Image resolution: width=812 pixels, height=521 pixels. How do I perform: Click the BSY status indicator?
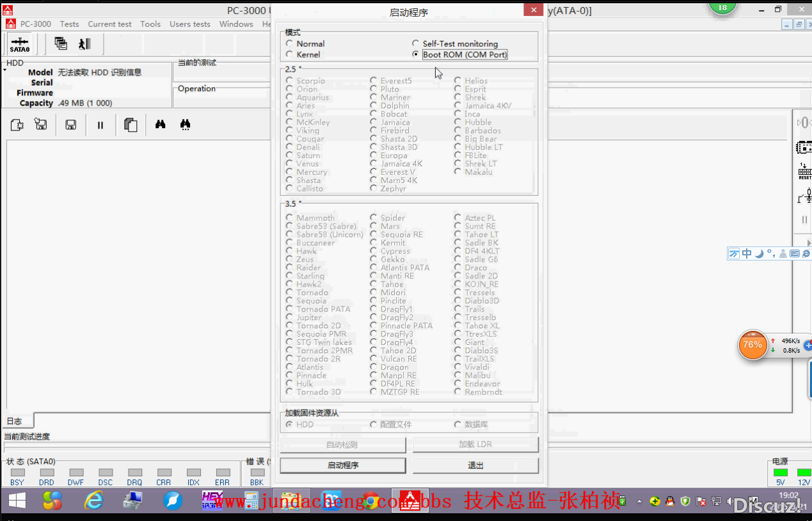(17, 473)
